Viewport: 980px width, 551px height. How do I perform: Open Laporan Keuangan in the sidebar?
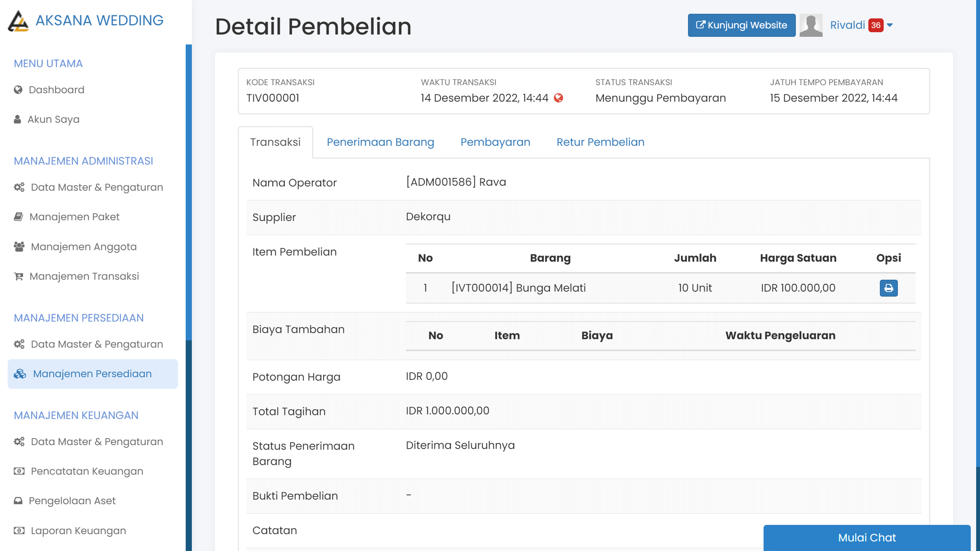coord(78,530)
